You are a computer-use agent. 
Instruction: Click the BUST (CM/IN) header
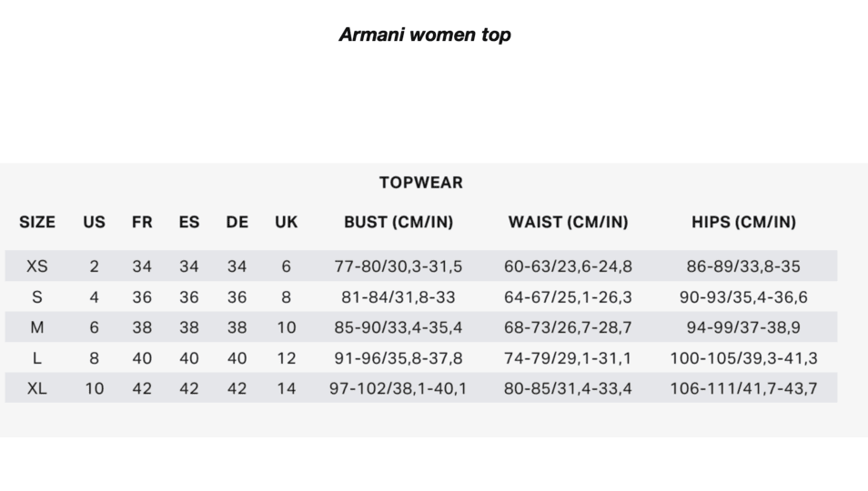pos(399,222)
